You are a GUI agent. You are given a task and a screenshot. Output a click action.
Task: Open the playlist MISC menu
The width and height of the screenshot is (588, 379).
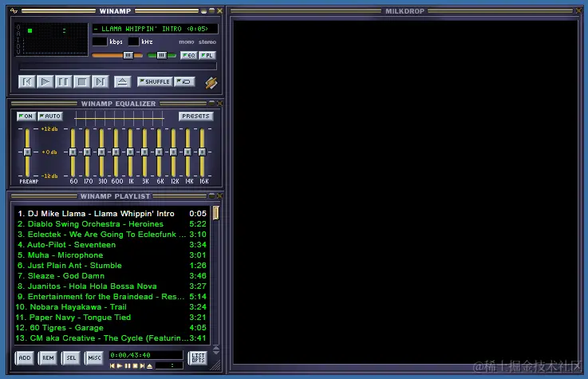click(94, 358)
